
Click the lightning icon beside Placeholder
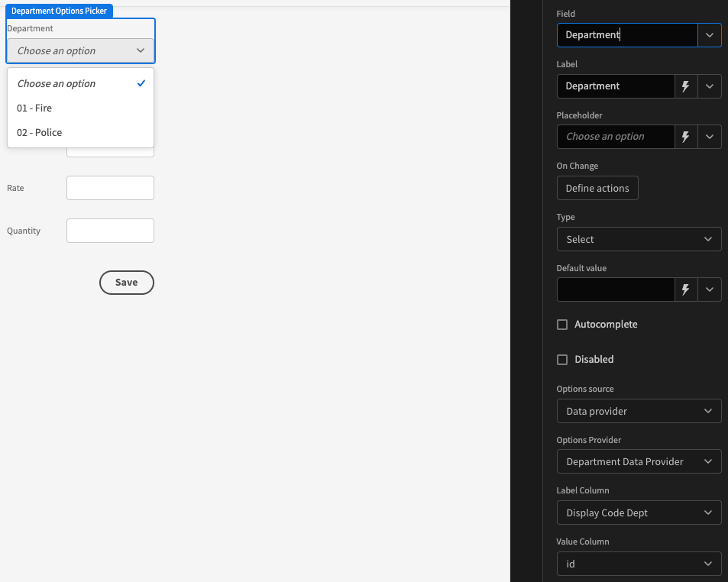[x=685, y=137]
